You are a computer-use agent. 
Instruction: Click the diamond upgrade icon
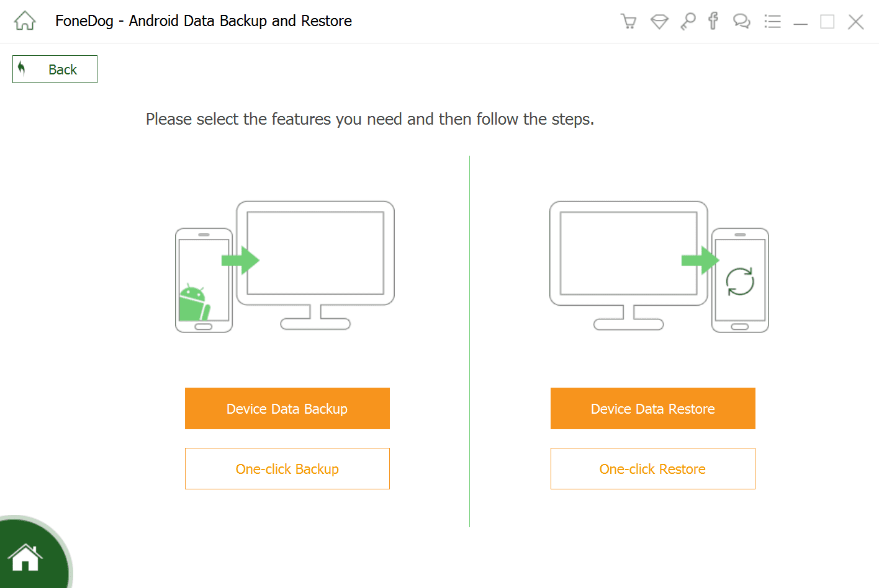[x=659, y=22]
